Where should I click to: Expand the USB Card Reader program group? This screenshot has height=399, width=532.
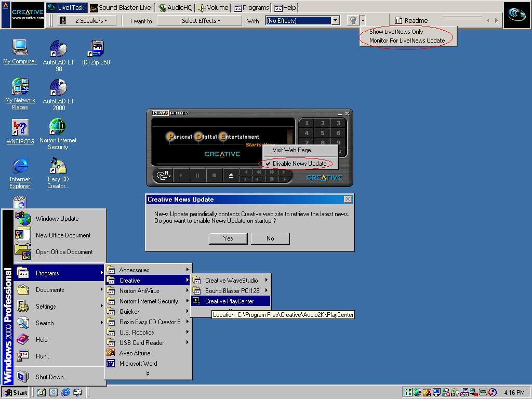tap(148, 343)
